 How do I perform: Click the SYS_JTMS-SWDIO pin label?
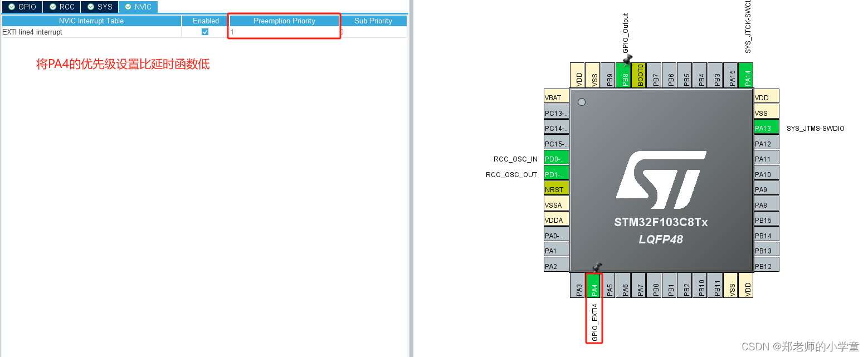pos(815,129)
